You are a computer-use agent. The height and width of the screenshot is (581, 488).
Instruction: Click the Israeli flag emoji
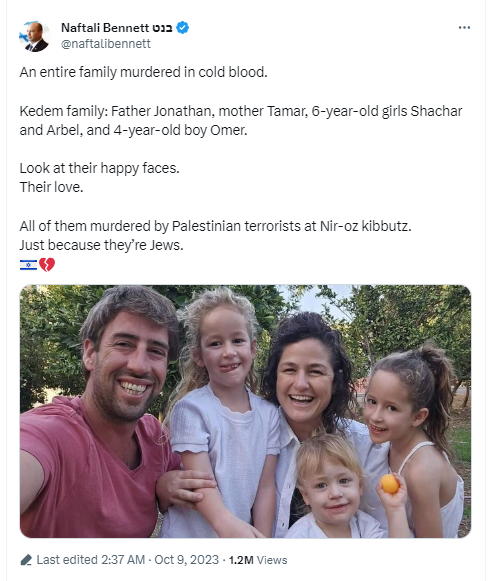(29, 265)
